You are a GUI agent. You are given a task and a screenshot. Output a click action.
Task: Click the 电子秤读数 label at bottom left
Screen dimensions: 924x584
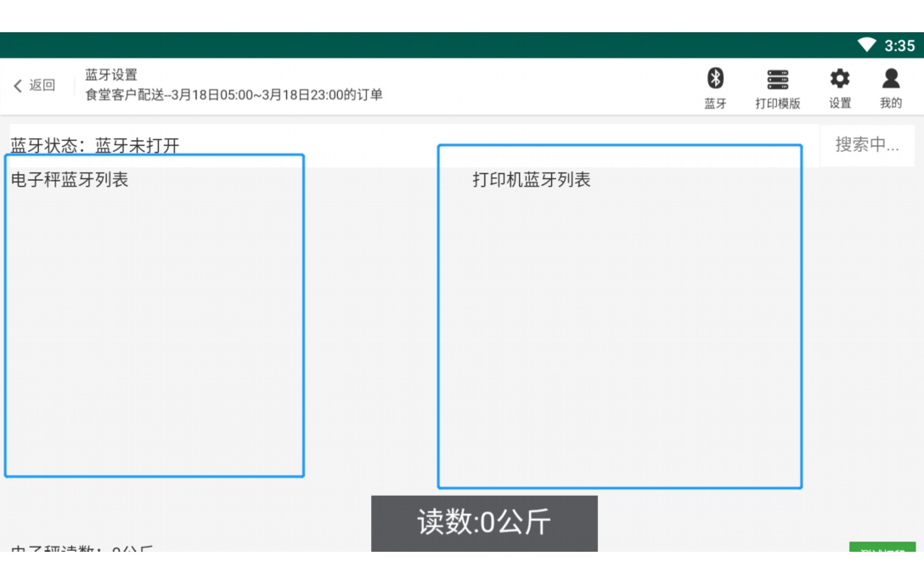pyautogui.click(x=76, y=552)
